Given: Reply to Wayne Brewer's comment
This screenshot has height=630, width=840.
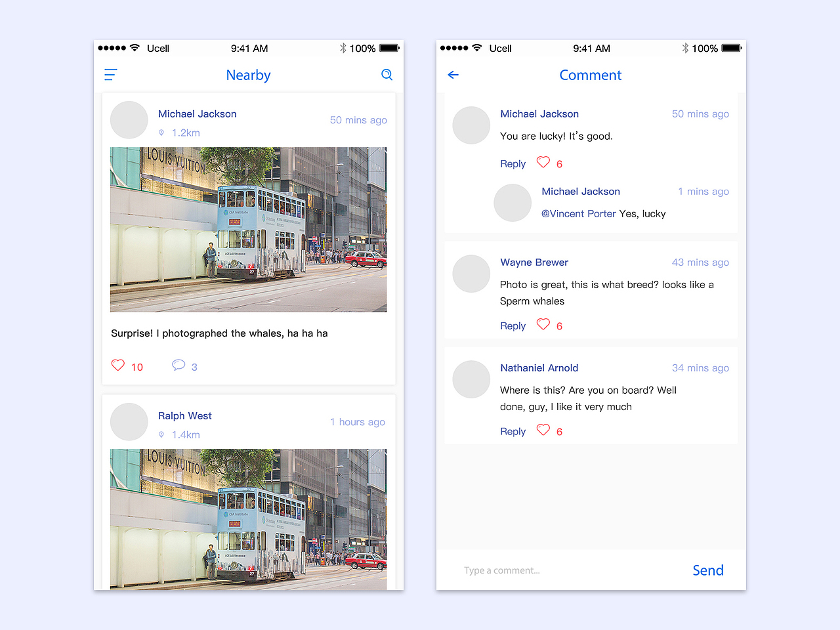Looking at the screenshot, I should point(513,326).
